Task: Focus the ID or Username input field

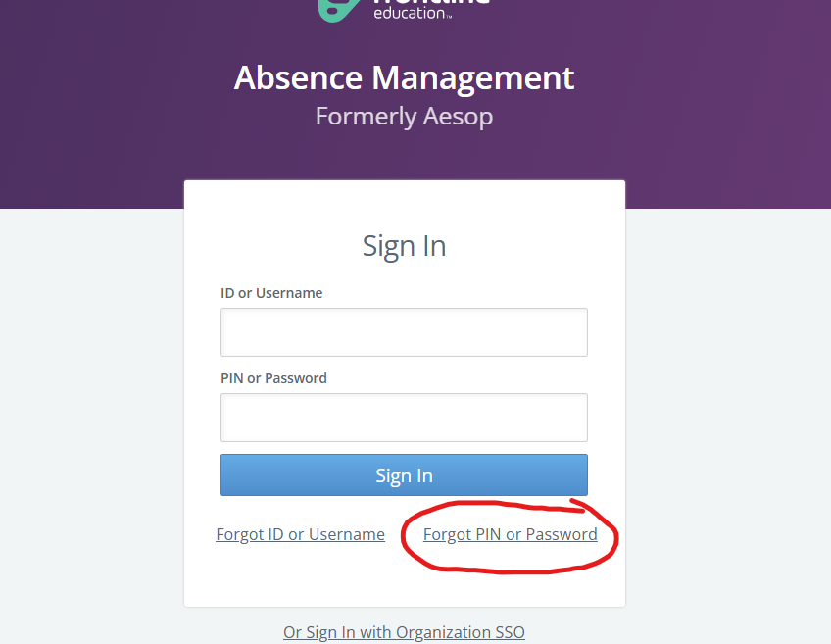Action: click(404, 332)
